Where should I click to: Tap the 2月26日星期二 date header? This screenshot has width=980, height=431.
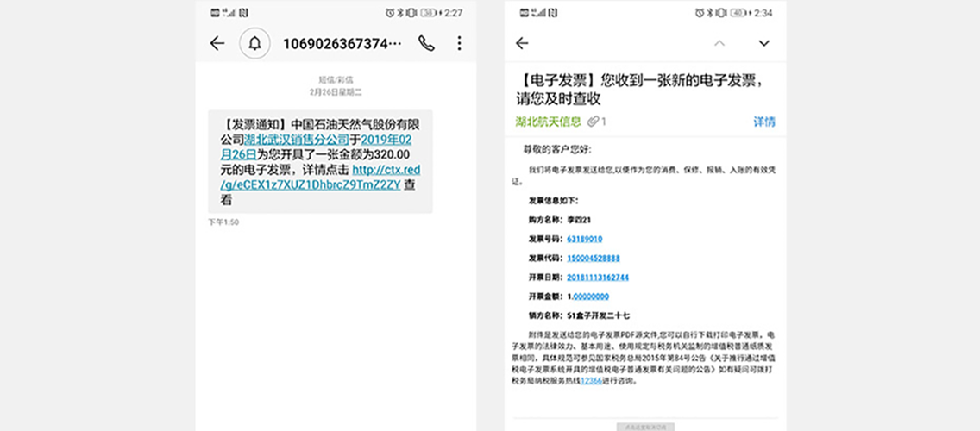coord(336,91)
